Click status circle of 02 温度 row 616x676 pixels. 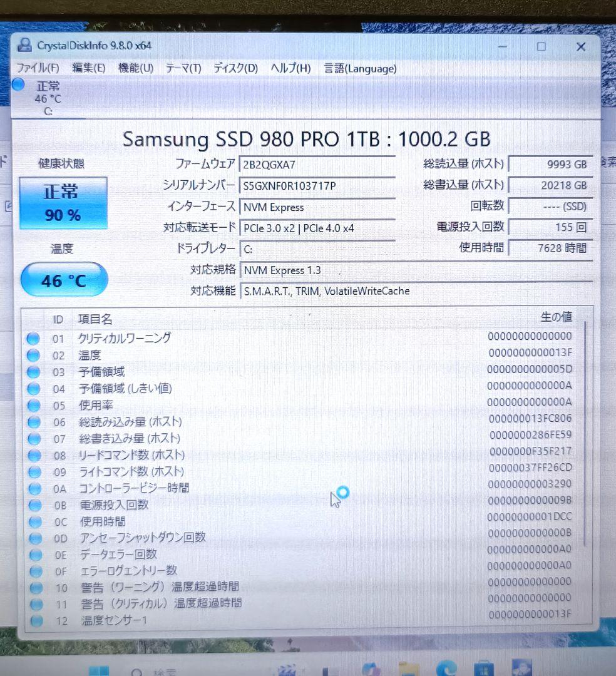pos(33,356)
